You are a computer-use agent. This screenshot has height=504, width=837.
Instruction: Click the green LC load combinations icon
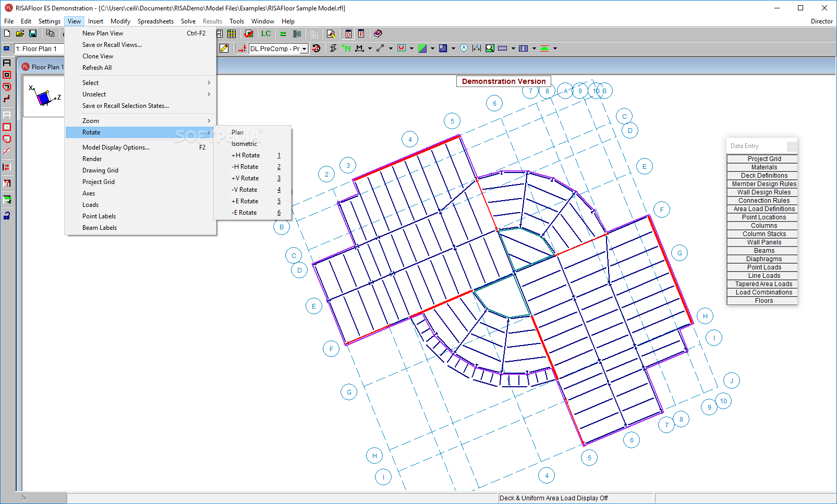coord(266,34)
